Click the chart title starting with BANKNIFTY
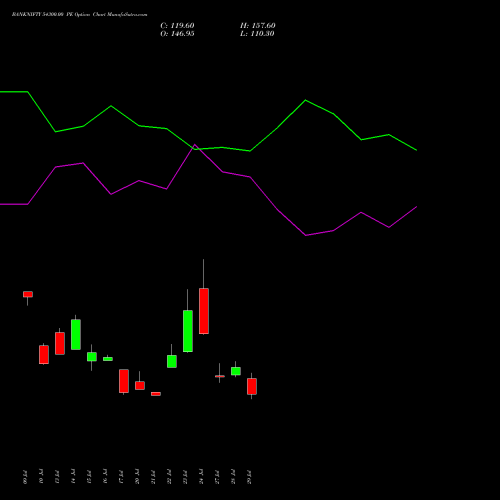Viewport: 500px width, 500px height. click(79, 15)
